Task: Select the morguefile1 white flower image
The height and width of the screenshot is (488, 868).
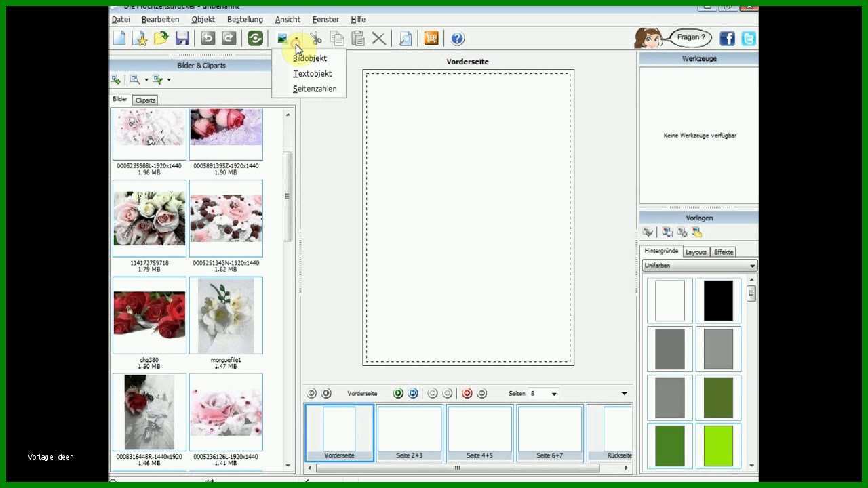Action: click(x=226, y=315)
